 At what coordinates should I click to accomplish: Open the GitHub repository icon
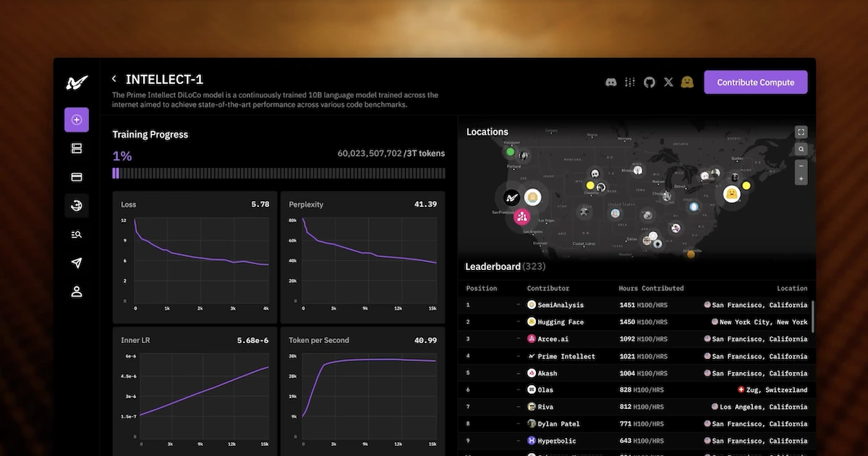tap(649, 83)
